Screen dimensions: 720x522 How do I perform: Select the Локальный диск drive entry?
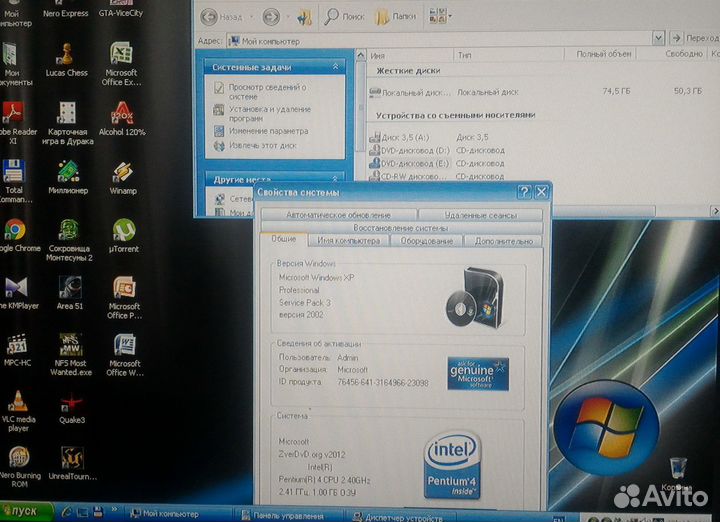click(x=410, y=92)
